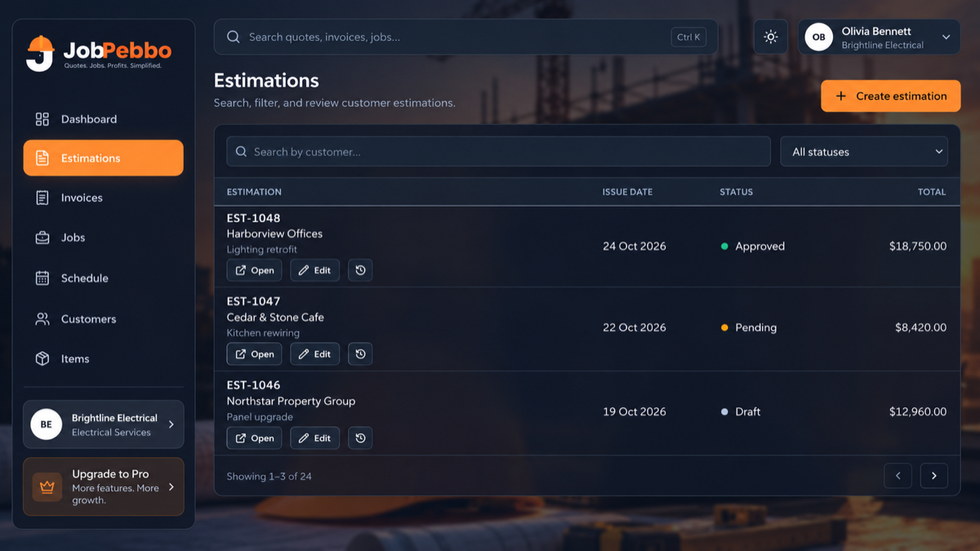Click the magnifier icon in customer search field

pos(241,152)
